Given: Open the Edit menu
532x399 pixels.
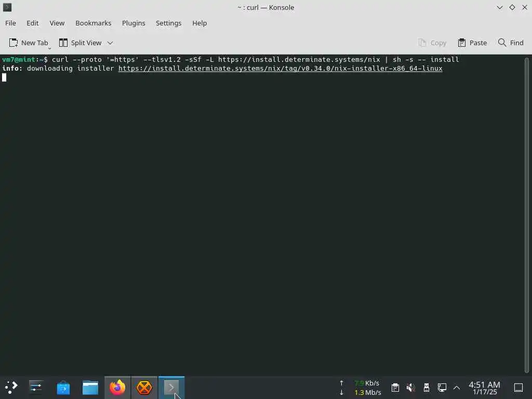Looking at the screenshot, I should 33,23.
